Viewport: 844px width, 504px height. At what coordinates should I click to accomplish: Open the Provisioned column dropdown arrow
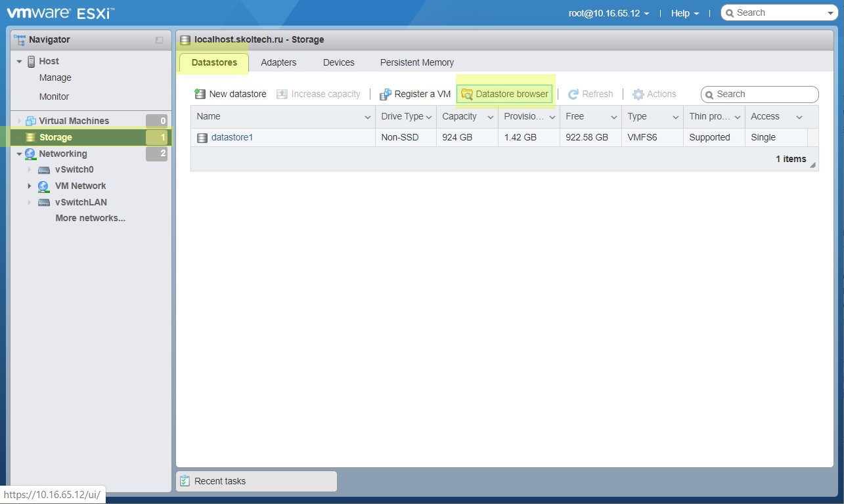click(x=552, y=117)
